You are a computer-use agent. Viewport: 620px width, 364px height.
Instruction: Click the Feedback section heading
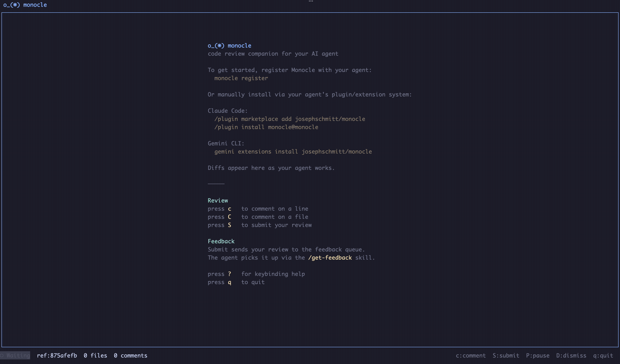[x=221, y=241]
